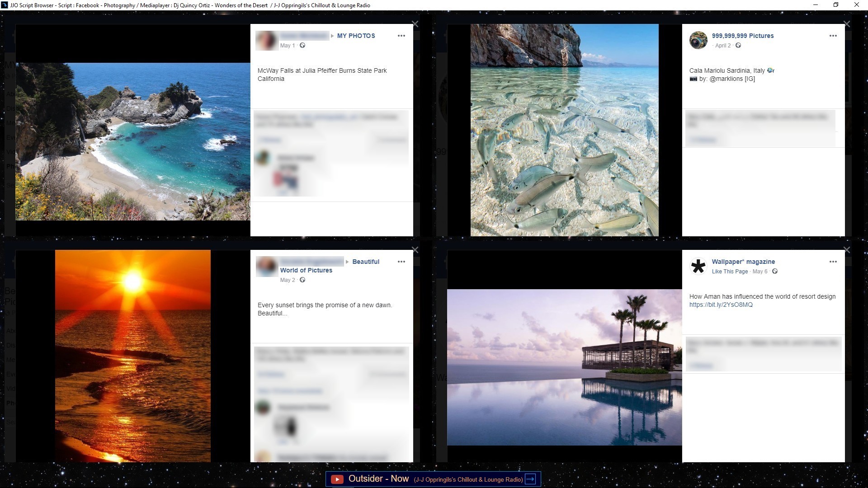Open the MY PHOTOS group link
This screenshot has width=868, height=488.
coord(356,36)
